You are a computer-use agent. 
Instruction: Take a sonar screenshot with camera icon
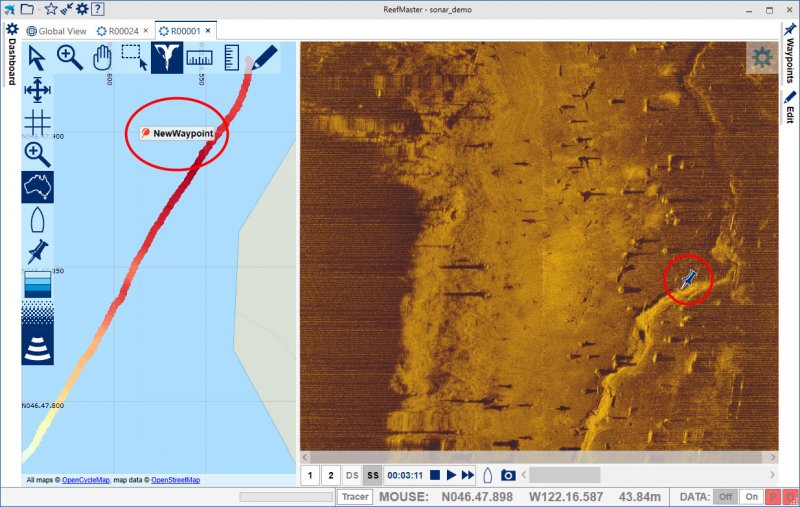coord(508,475)
